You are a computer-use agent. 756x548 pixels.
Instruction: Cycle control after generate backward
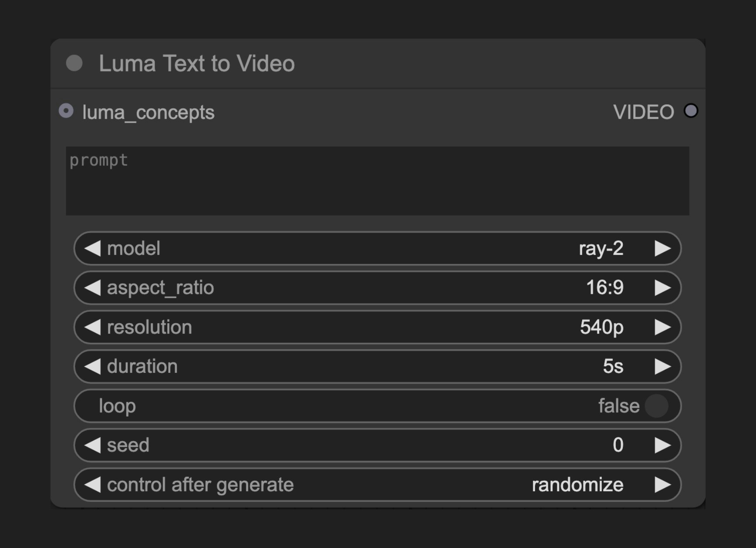click(92, 484)
